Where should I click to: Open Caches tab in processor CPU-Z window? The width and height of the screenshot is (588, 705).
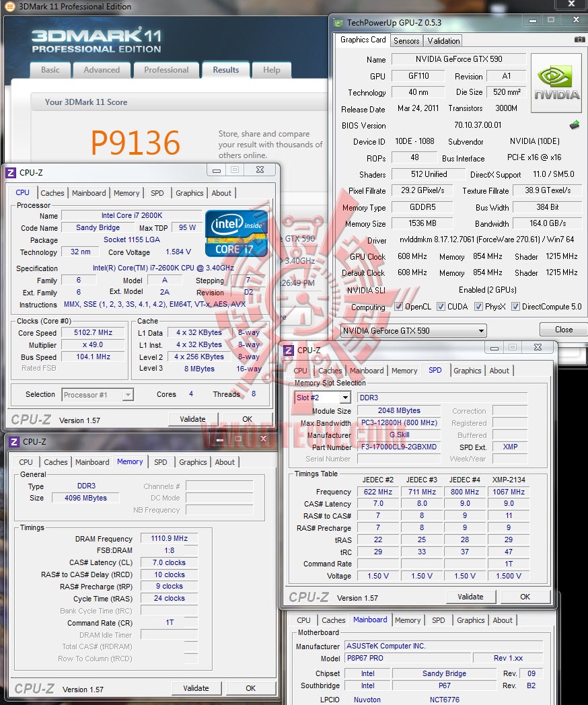[52, 193]
